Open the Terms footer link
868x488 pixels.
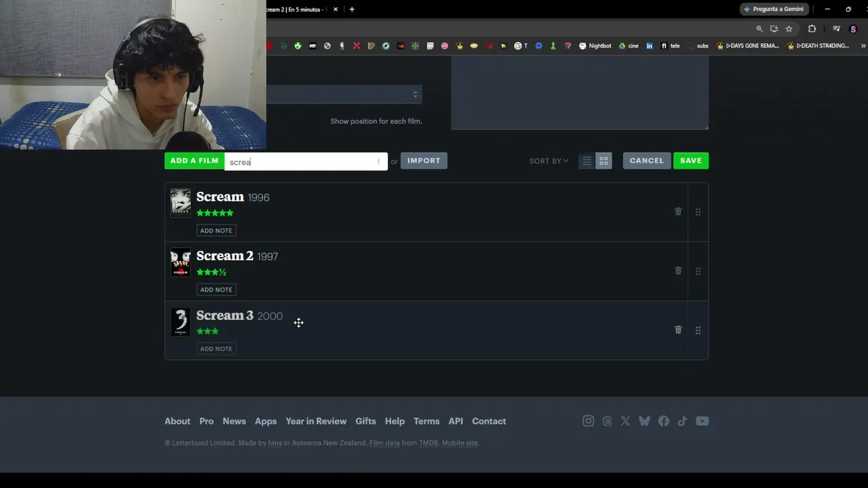(427, 421)
